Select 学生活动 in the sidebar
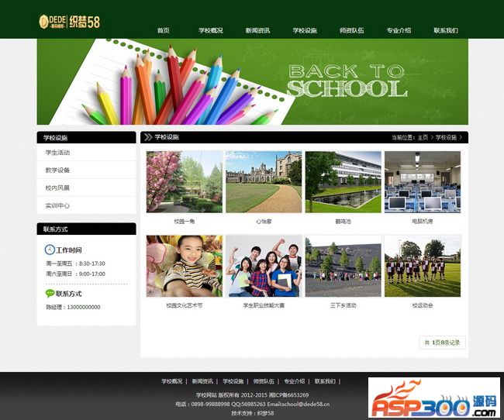 (57, 153)
